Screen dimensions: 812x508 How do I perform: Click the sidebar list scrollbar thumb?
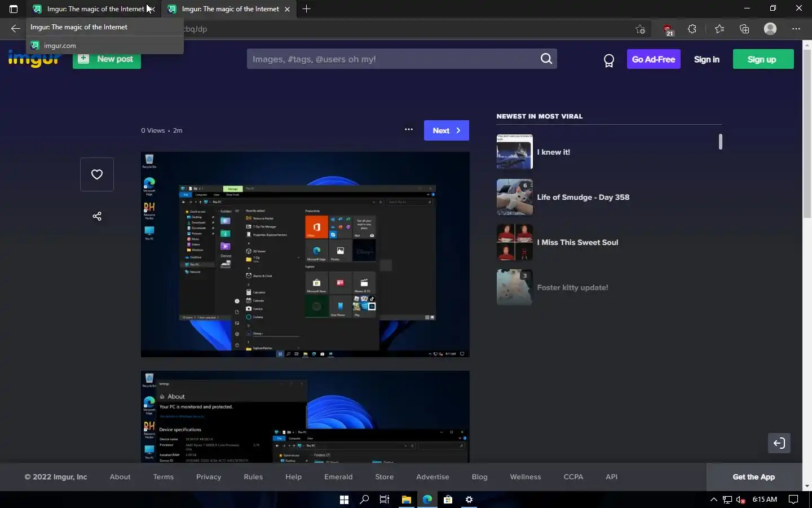click(x=720, y=142)
